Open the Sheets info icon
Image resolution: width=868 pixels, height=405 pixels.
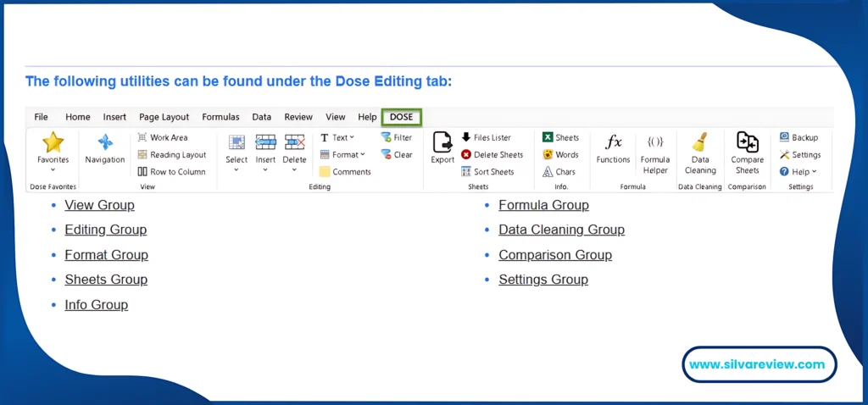[548, 137]
